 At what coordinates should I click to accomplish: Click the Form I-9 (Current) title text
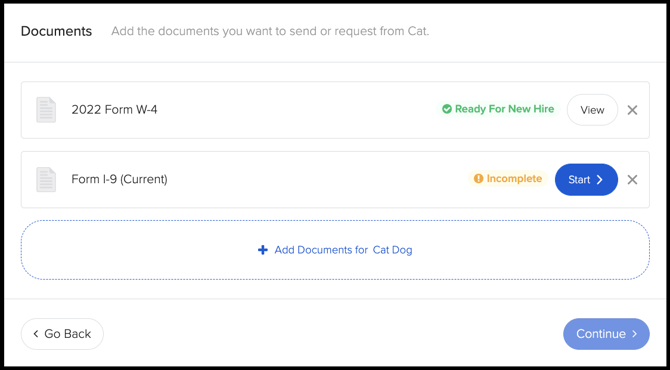tap(119, 179)
